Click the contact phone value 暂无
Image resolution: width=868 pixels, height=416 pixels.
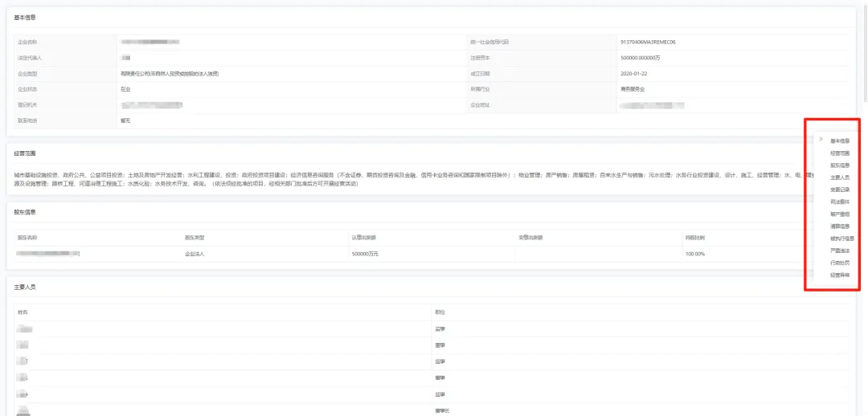(125, 120)
